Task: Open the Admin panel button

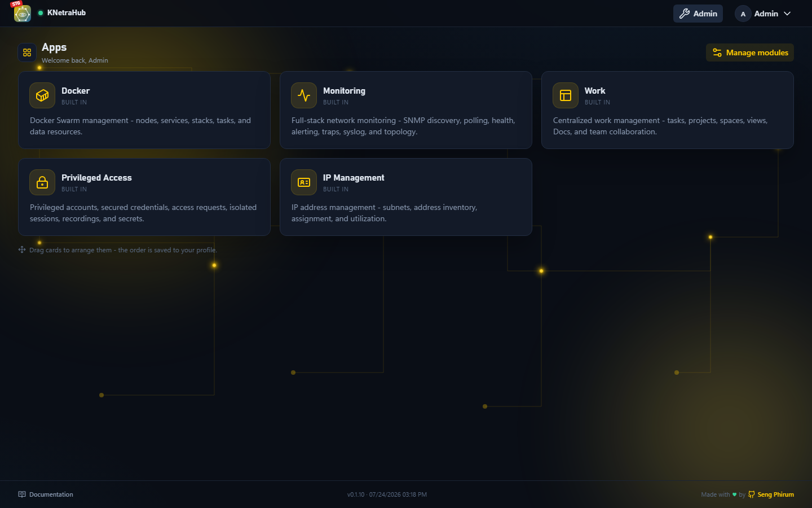Action: (698, 14)
